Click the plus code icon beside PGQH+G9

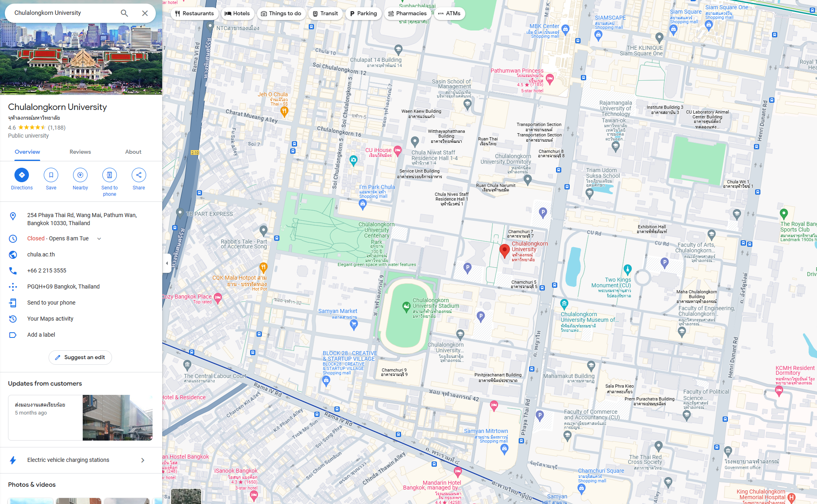(x=13, y=287)
